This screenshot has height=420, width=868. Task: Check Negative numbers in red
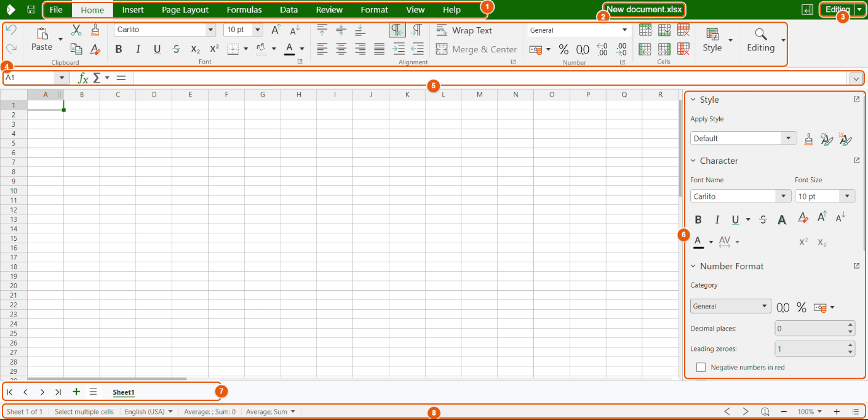click(x=701, y=367)
